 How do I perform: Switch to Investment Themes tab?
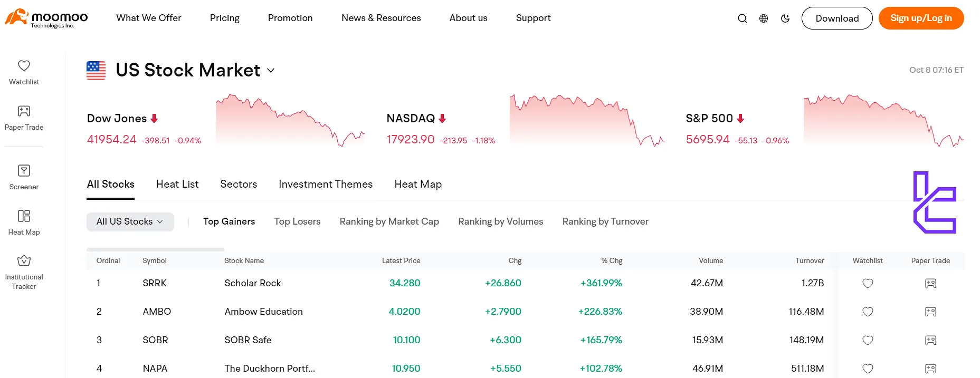pyautogui.click(x=326, y=184)
